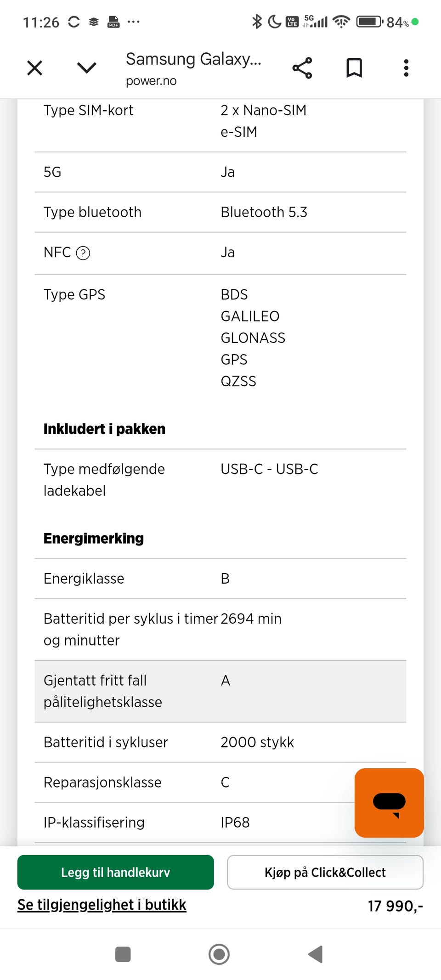This screenshot has width=441, height=980.
Task: Open the orange chat support bubble
Action: [x=389, y=802]
